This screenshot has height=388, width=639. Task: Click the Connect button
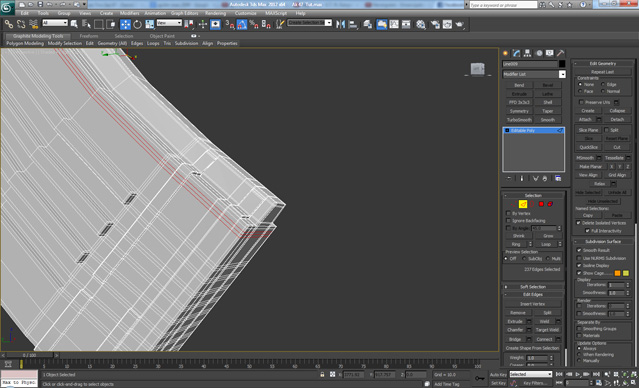tap(544, 339)
